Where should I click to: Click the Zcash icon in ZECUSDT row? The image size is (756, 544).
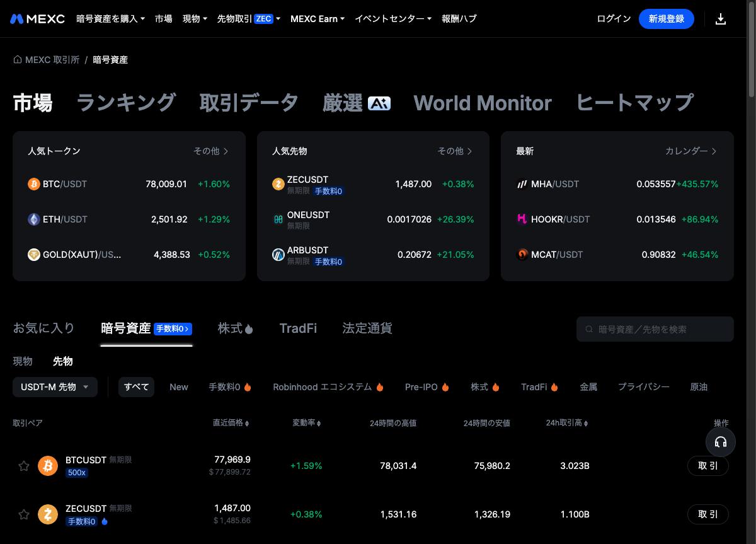pyautogui.click(x=48, y=514)
